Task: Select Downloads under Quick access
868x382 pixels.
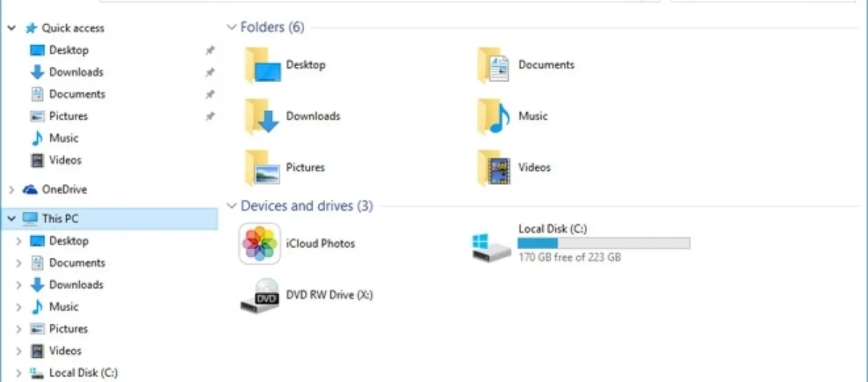Action: click(x=75, y=72)
